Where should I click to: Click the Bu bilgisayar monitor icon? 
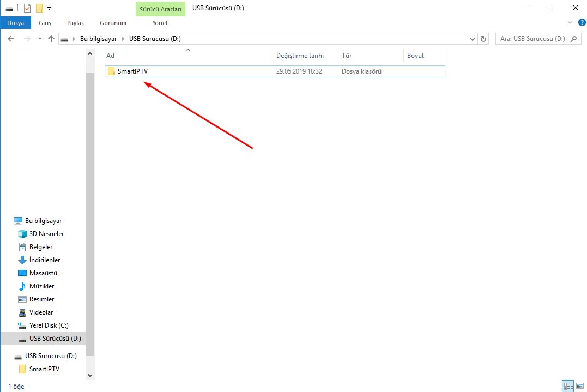pos(17,220)
